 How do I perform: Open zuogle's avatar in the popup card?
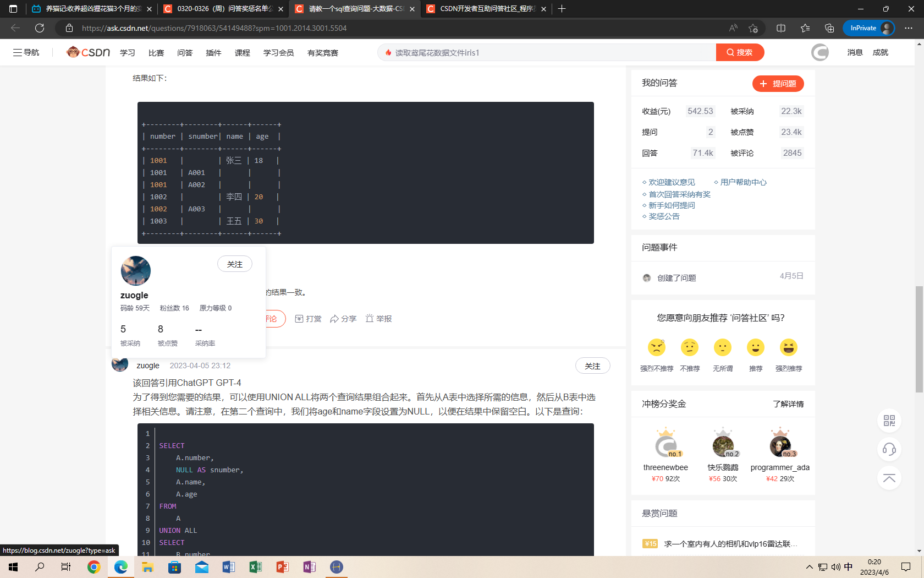[135, 270]
